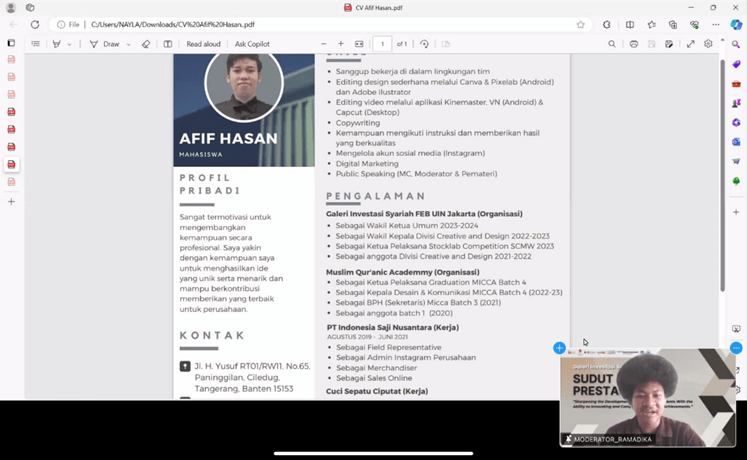
Task: Zoom in with the plus icon
Action: pos(341,44)
